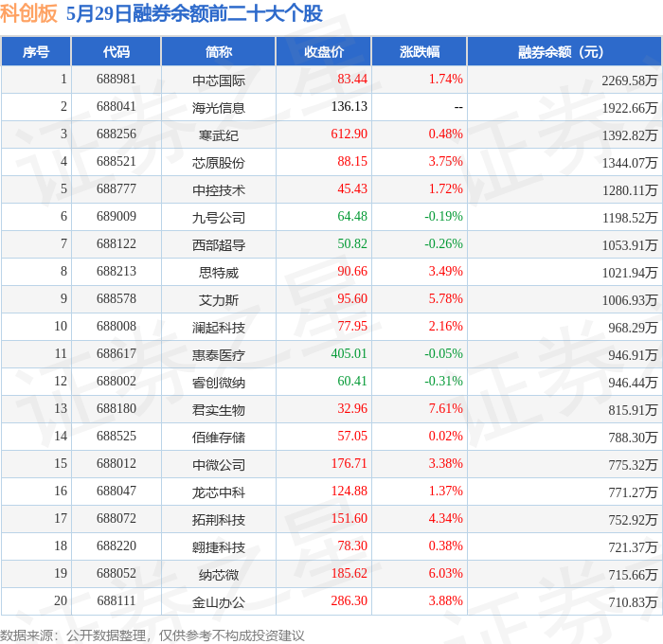Click stock name 龙芯中科

tap(219, 492)
